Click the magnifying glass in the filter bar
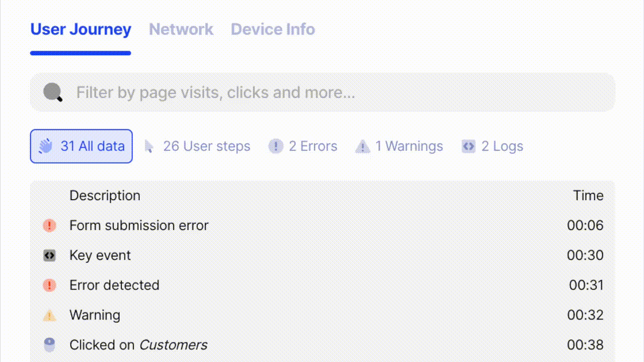644x362 pixels. click(53, 93)
